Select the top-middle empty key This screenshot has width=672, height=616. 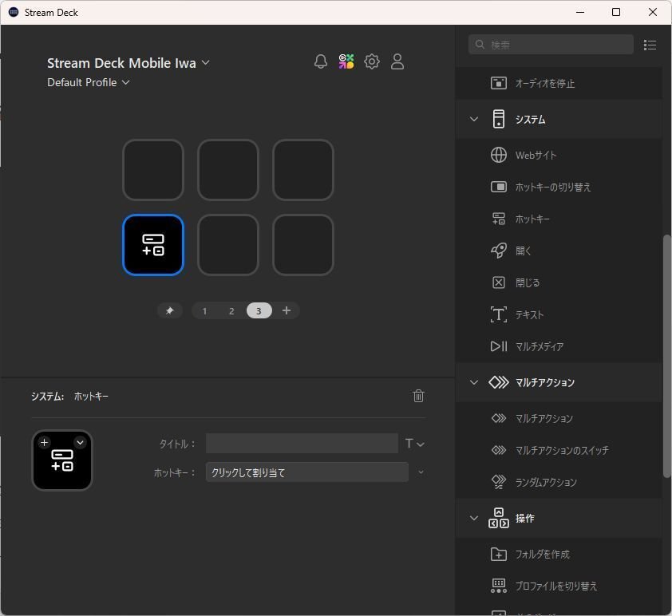[x=228, y=170]
